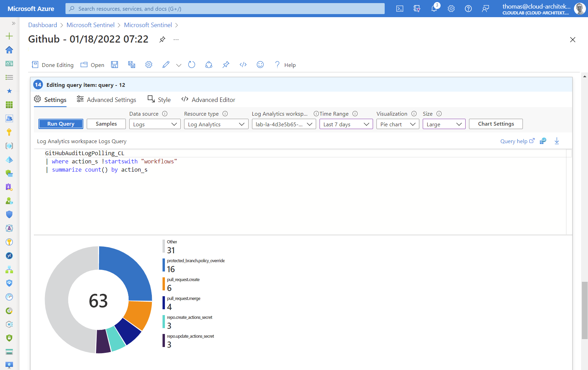Go to Home in the sidebar

(x=9, y=50)
